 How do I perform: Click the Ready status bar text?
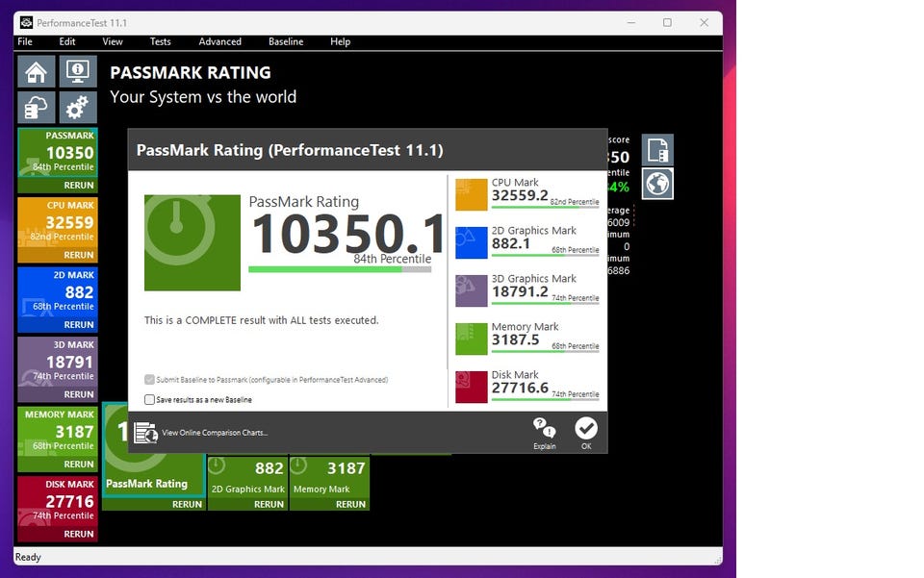(28, 557)
